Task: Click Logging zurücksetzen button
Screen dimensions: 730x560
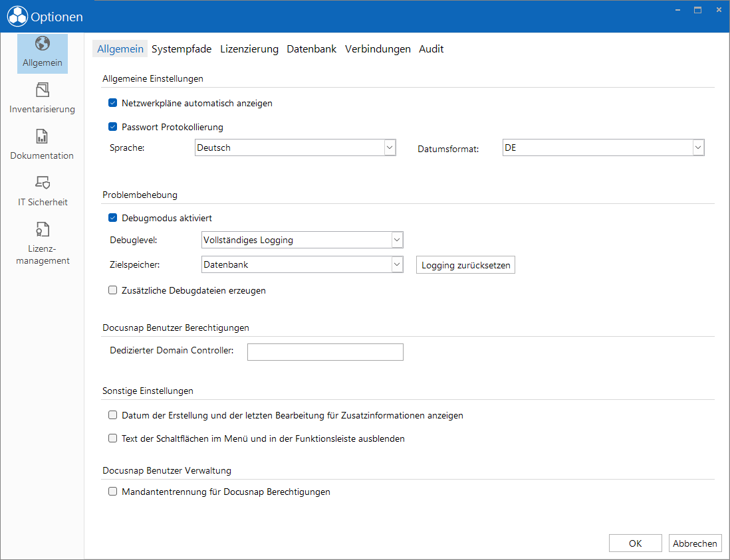Action: (x=465, y=265)
